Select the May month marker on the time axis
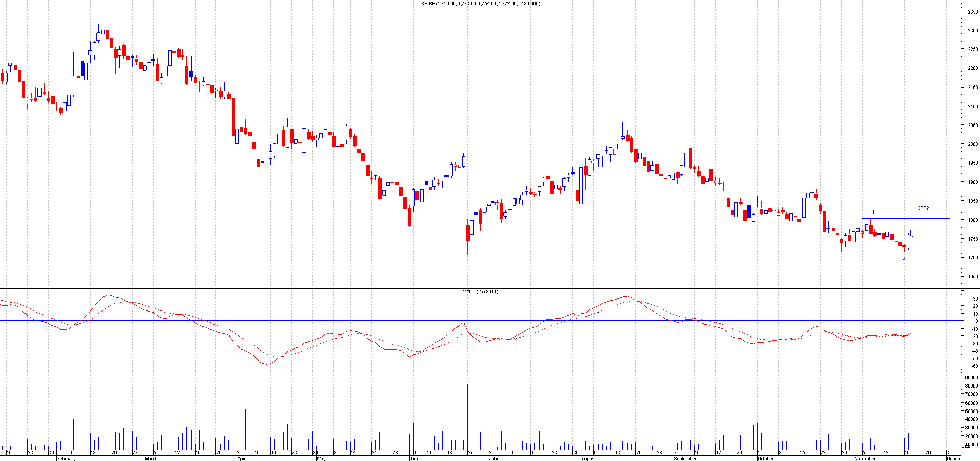 point(321,458)
